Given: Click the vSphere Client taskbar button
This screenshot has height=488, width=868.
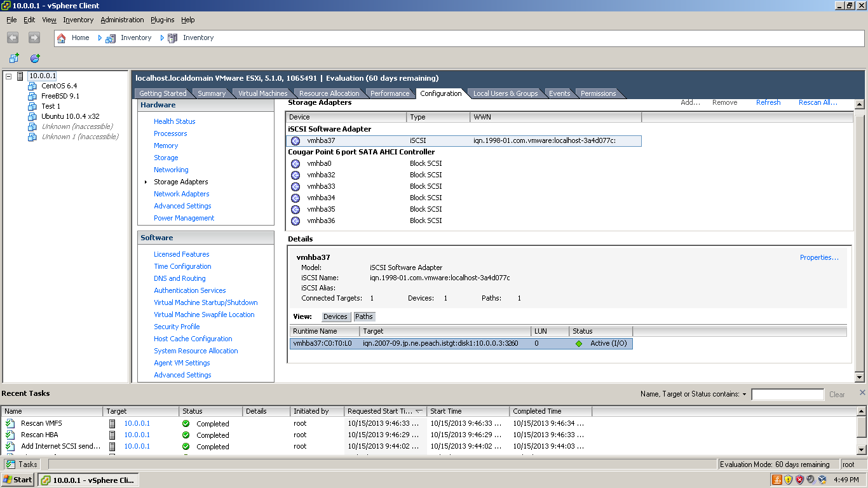Looking at the screenshot, I should tap(87, 480).
